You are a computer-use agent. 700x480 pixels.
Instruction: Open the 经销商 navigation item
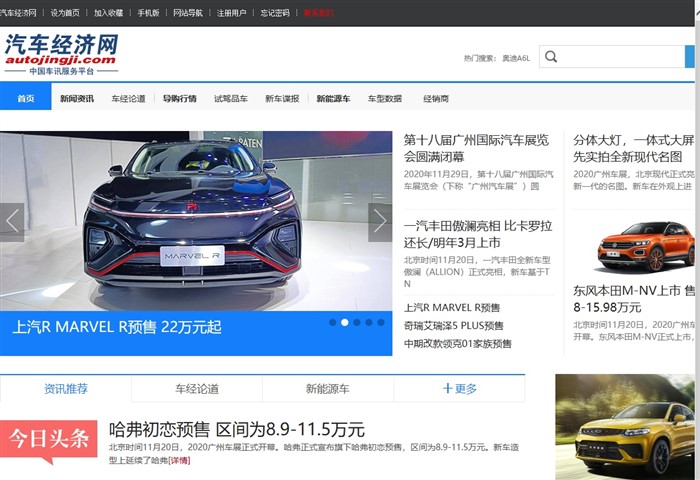coord(436,99)
